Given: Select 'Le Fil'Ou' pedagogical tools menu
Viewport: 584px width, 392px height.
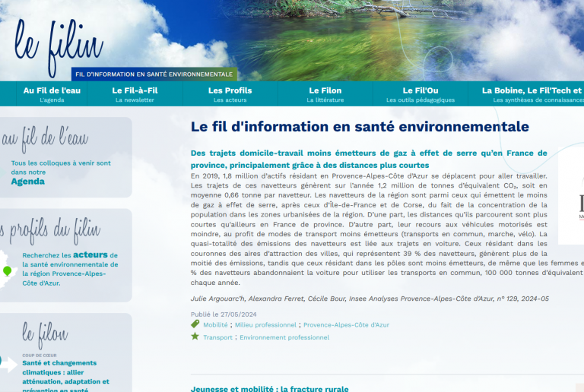Looking at the screenshot, I should coord(420,94).
